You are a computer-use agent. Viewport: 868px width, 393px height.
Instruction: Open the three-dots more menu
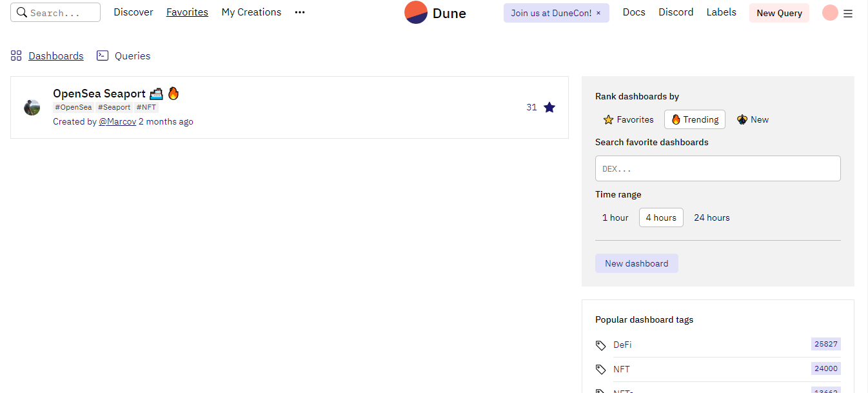[x=300, y=12]
